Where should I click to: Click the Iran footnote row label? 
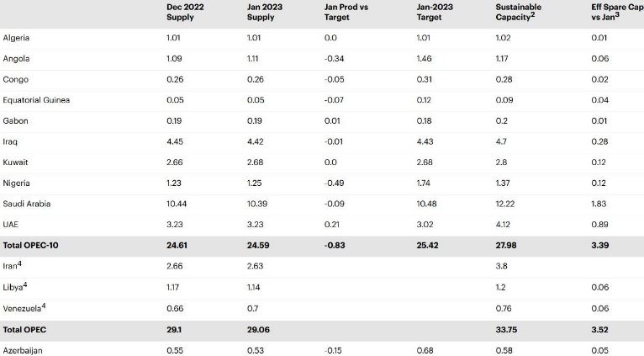[x=12, y=266]
